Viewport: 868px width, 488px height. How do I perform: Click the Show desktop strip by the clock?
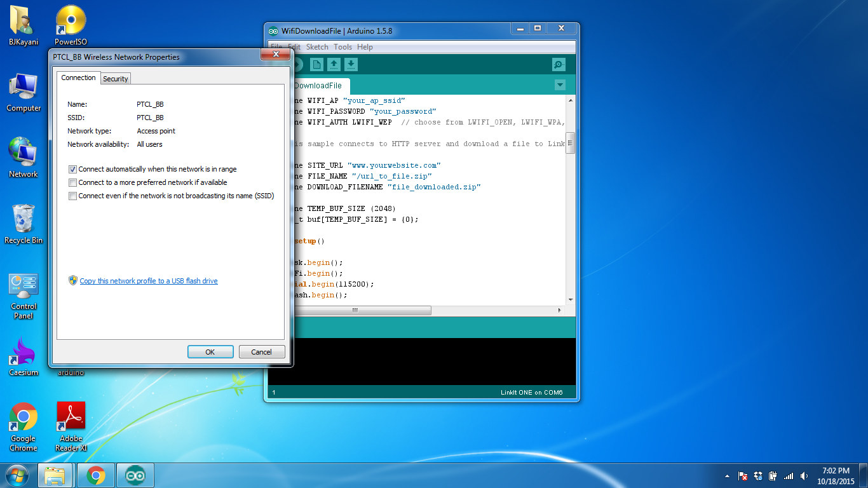tap(864, 476)
